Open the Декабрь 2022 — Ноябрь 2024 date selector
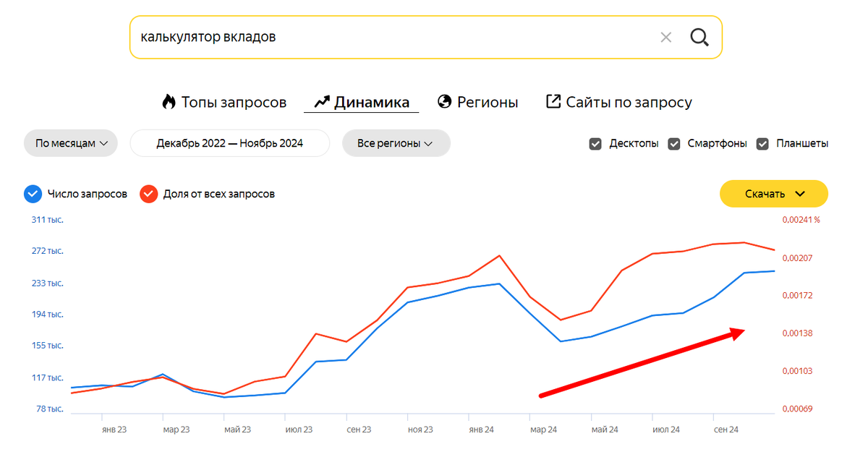 (229, 143)
